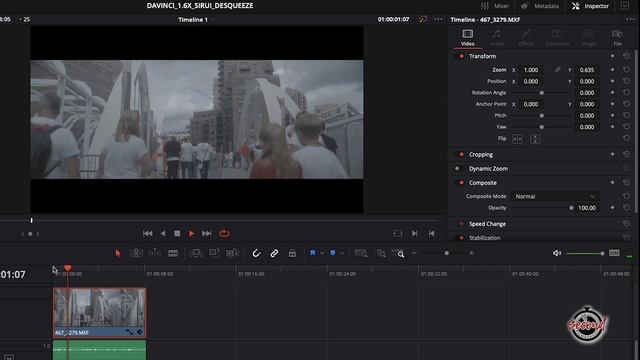This screenshot has height=360, width=640.
Task: Switch to the Inspector File tab
Action: (x=618, y=37)
